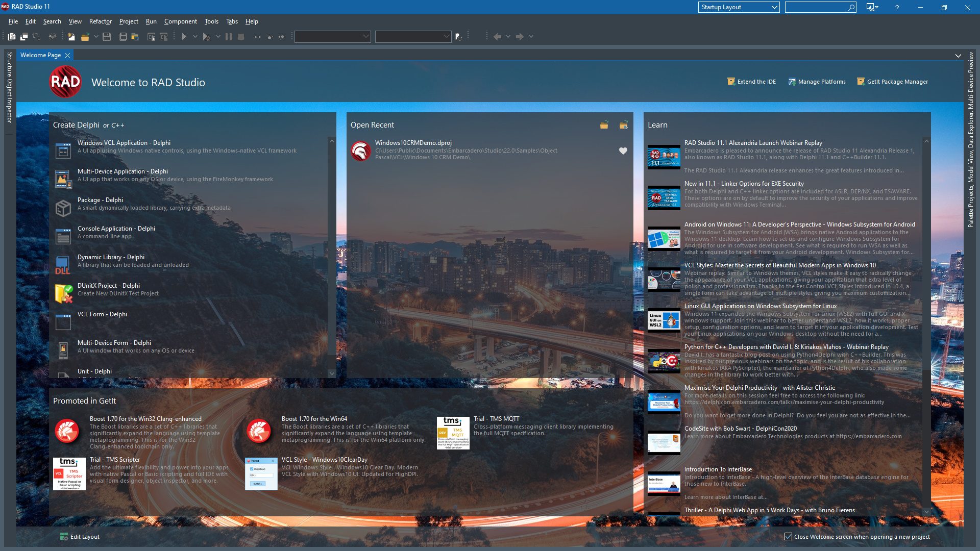Screen dimensions: 980x551
Task: Click the View Unit toolbar icon
Action: pyautogui.click(x=11, y=37)
